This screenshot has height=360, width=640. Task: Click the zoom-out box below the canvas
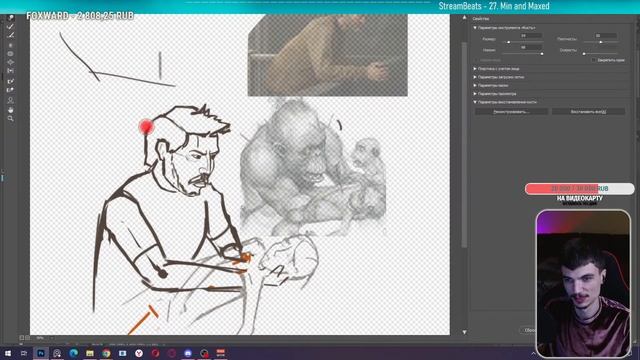[x=22, y=338]
